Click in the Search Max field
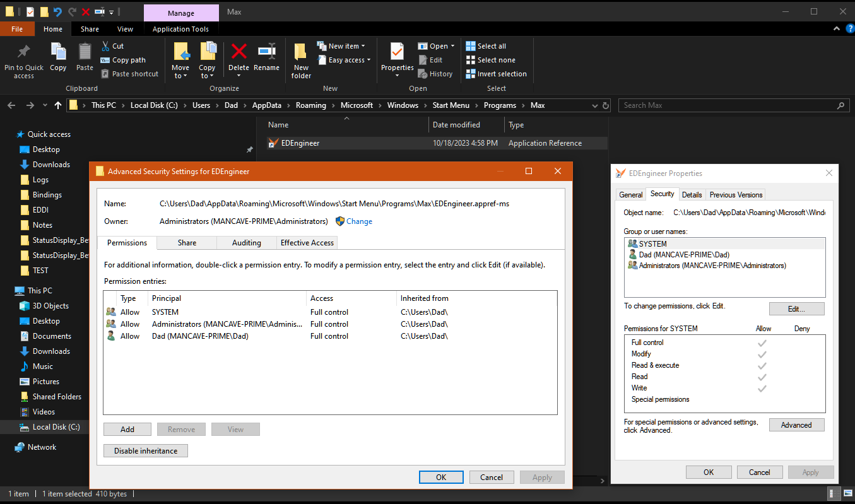The height and width of the screenshot is (504, 855). [x=733, y=105]
